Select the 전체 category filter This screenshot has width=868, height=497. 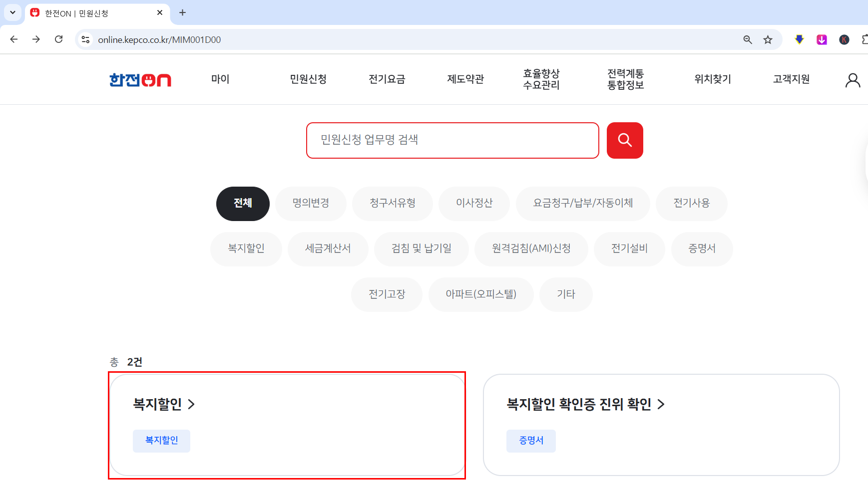click(x=243, y=204)
